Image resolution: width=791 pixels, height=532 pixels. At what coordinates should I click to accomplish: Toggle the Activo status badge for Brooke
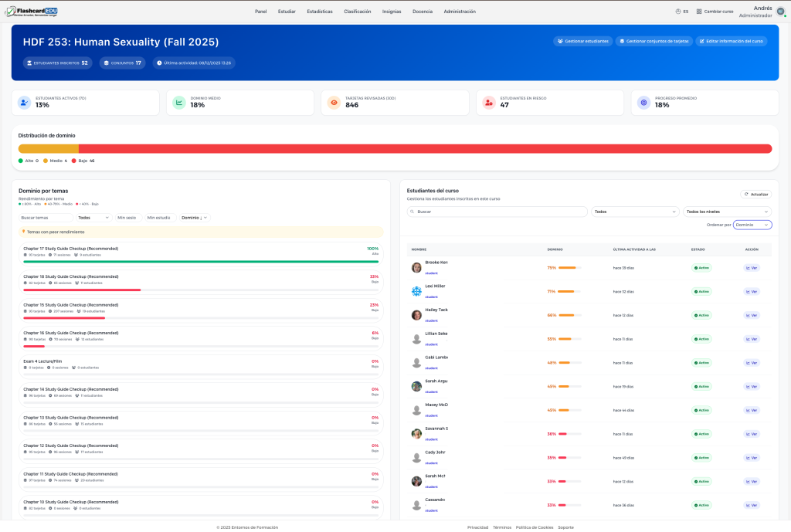click(701, 268)
